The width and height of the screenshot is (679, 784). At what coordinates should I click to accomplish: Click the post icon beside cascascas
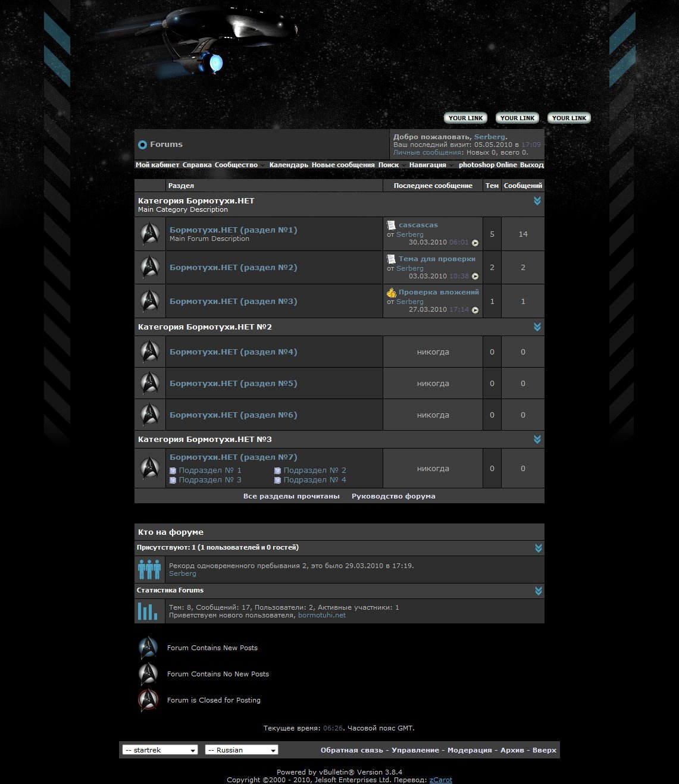tap(391, 225)
